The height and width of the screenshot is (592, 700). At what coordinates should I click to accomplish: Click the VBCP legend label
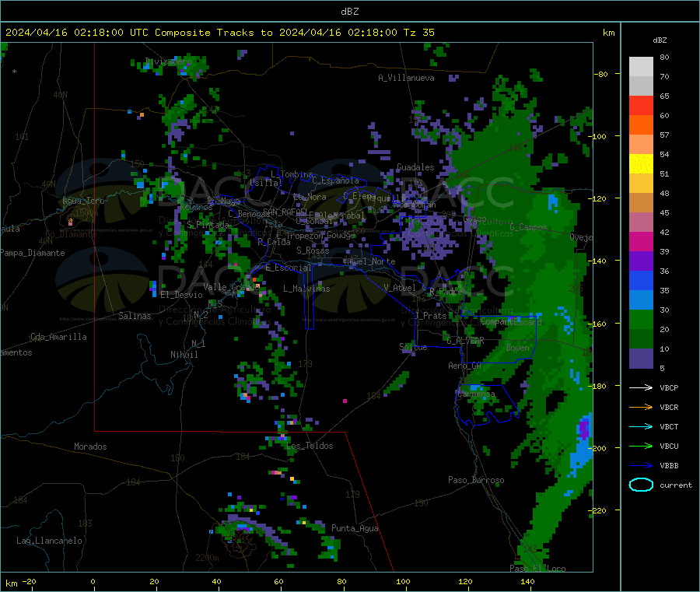pyautogui.click(x=669, y=387)
